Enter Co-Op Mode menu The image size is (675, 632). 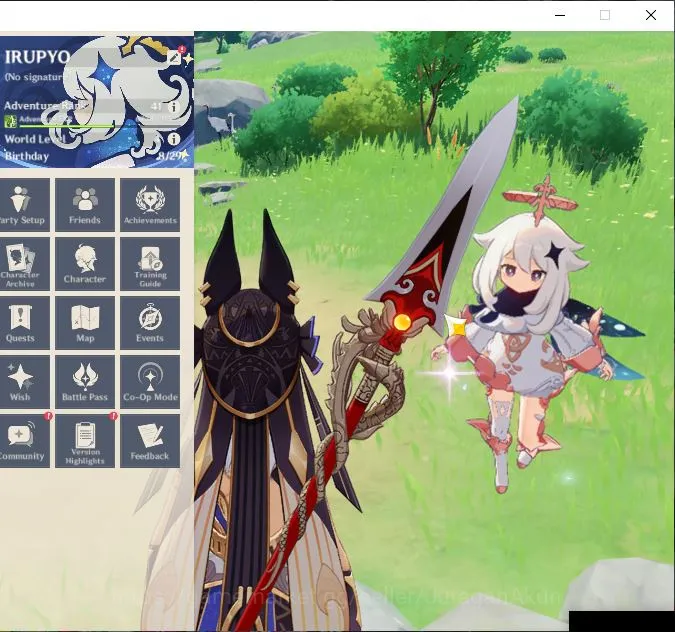pos(150,382)
